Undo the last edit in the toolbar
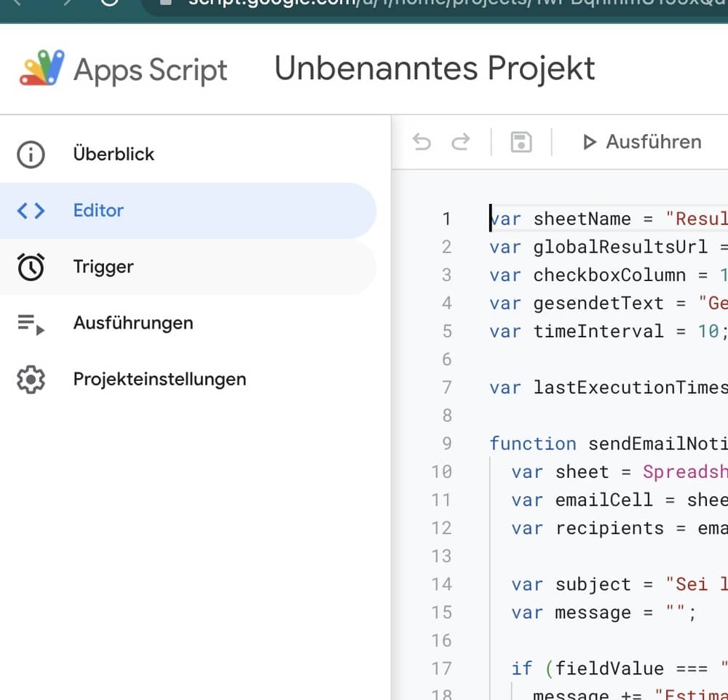This screenshot has height=700, width=728. (422, 141)
